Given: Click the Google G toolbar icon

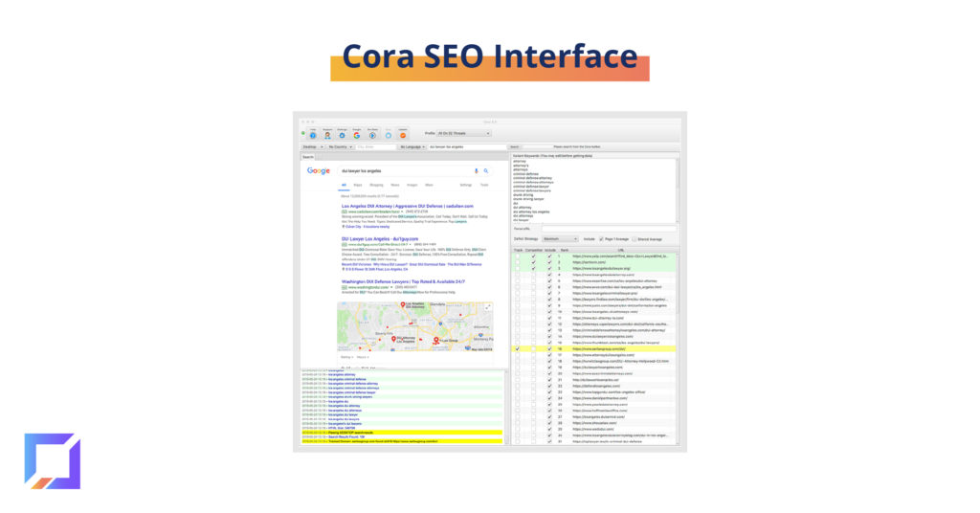Looking at the screenshot, I should pos(357,135).
